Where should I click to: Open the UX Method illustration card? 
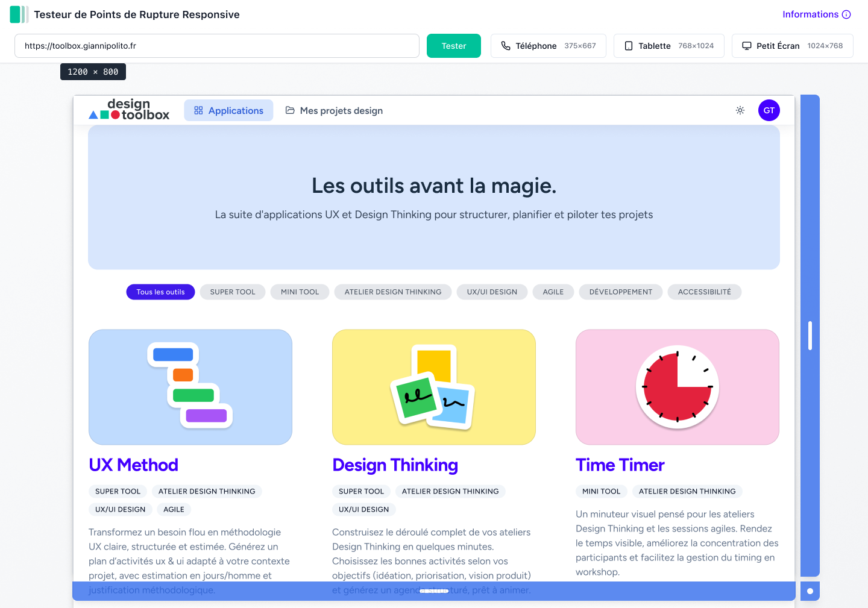pyautogui.click(x=190, y=387)
